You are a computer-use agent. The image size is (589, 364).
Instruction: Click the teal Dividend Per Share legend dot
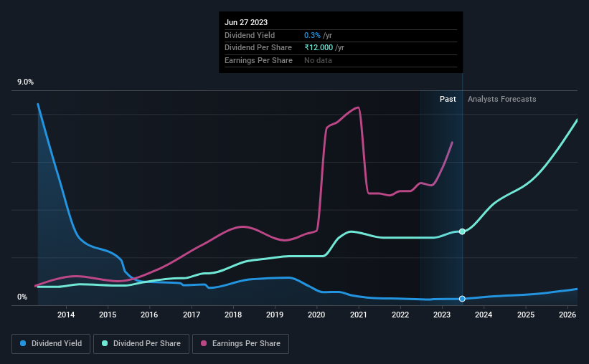pyautogui.click(x=105, y=343)
